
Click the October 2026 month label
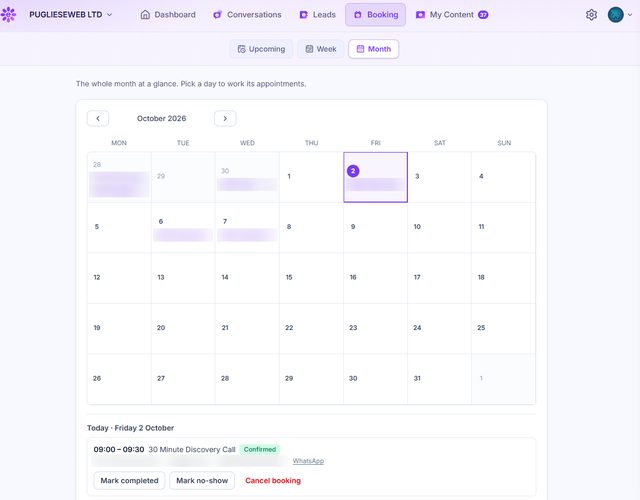click(x=162, y=118)
